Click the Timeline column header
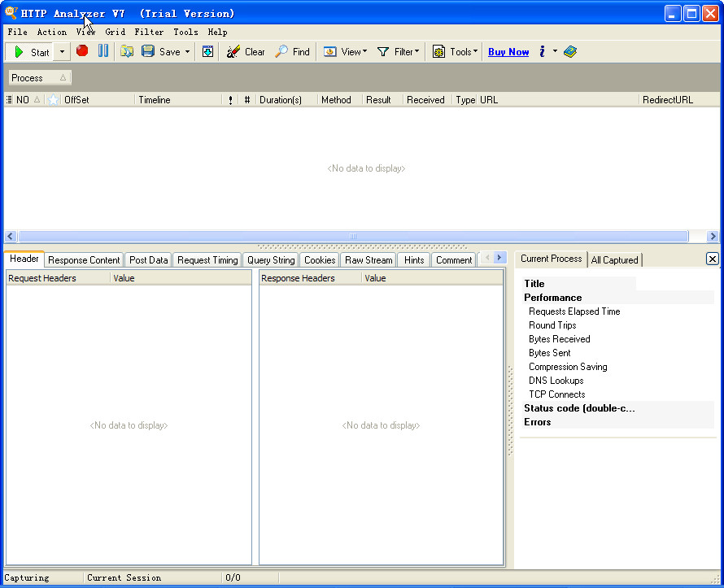Screen dimensions: 724x588 click(178, 100)
